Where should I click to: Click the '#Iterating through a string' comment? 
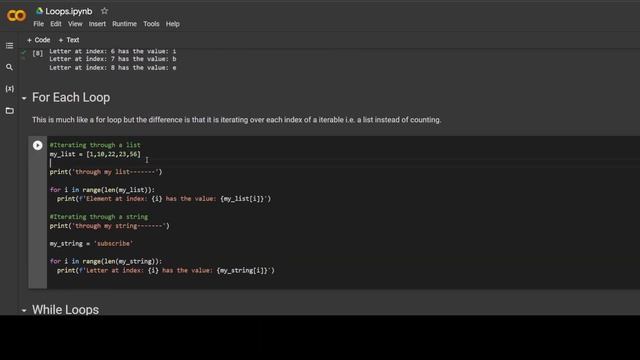click(x=99, y=217)
